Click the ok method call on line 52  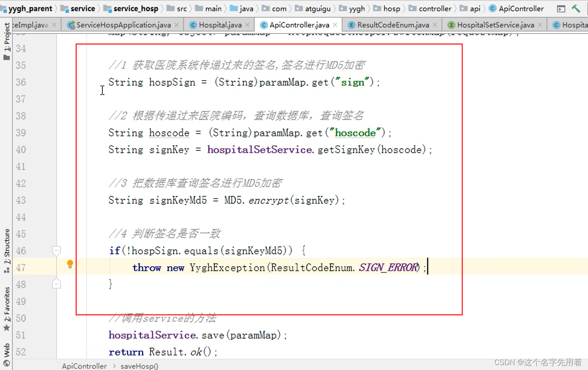[196, 352]
